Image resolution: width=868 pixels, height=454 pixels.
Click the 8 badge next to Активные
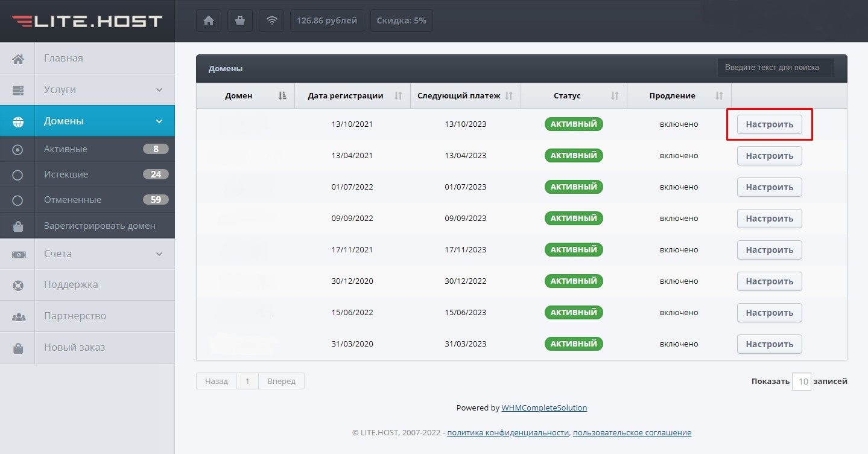click(156, 149)
